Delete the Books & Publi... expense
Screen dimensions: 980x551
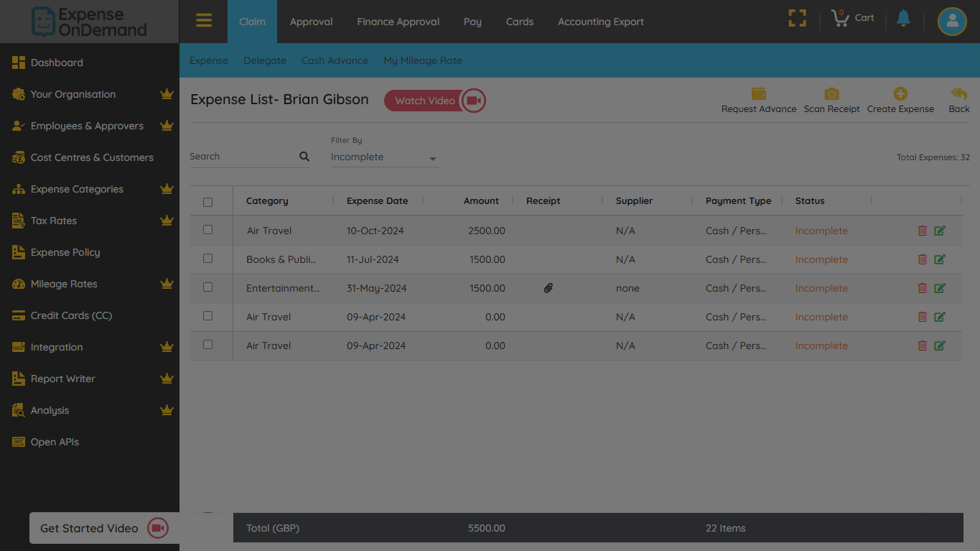923,259
